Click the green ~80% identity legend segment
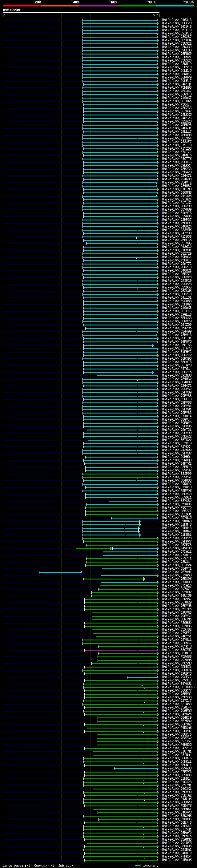 click(137, 6)
